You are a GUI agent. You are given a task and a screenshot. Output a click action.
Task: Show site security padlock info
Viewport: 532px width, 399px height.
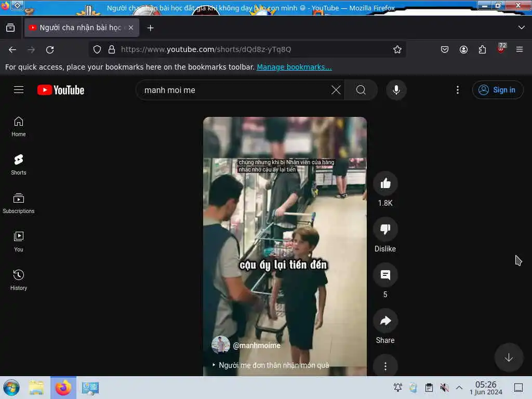point(112,49)
